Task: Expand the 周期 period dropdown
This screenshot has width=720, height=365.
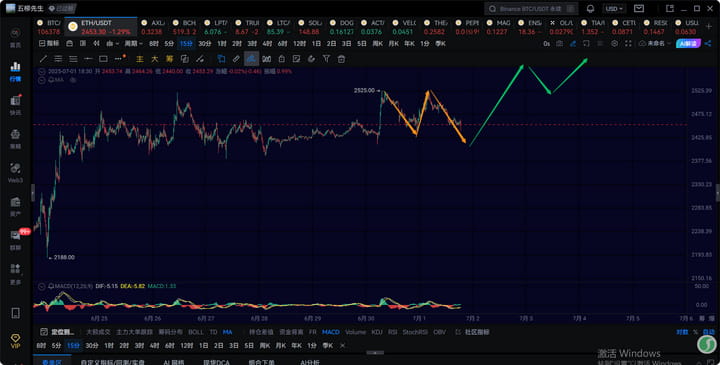Action: click(134, 44)
